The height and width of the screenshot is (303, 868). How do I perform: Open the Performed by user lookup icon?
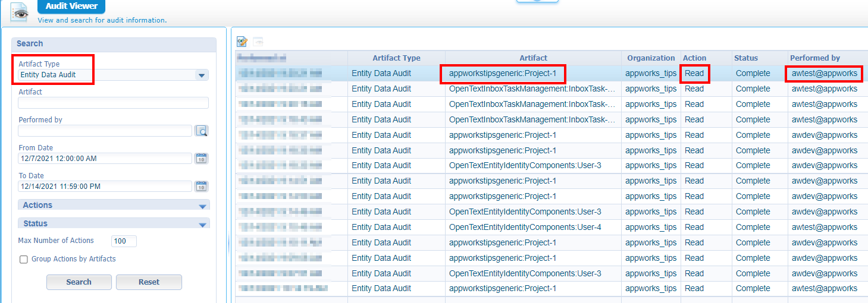coord(202,131)
